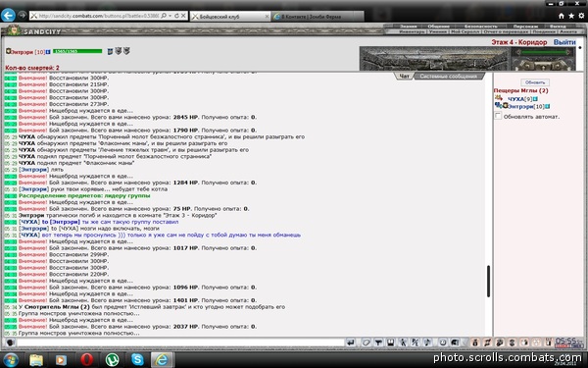Screen dimensions: 588x368
Task: Open Skype from the taskbar
Action: pos(137,360)
